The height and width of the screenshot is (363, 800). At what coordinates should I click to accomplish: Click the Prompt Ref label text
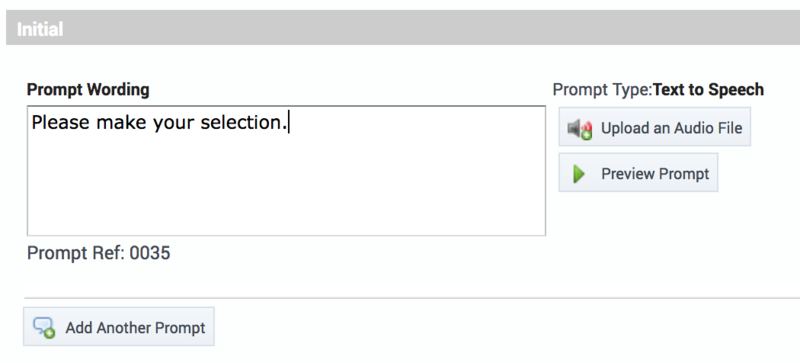coord(76,253)
